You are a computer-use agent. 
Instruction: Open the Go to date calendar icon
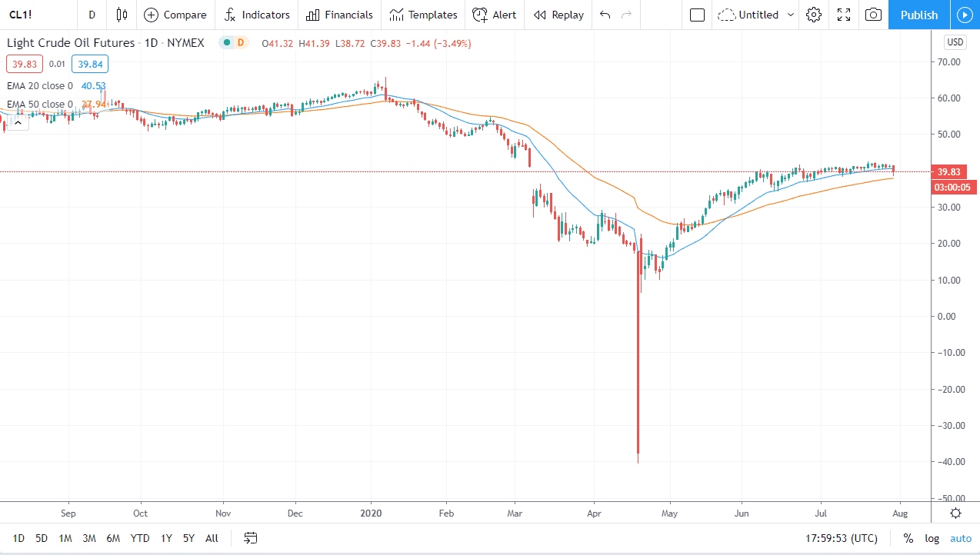click(250, 538)
